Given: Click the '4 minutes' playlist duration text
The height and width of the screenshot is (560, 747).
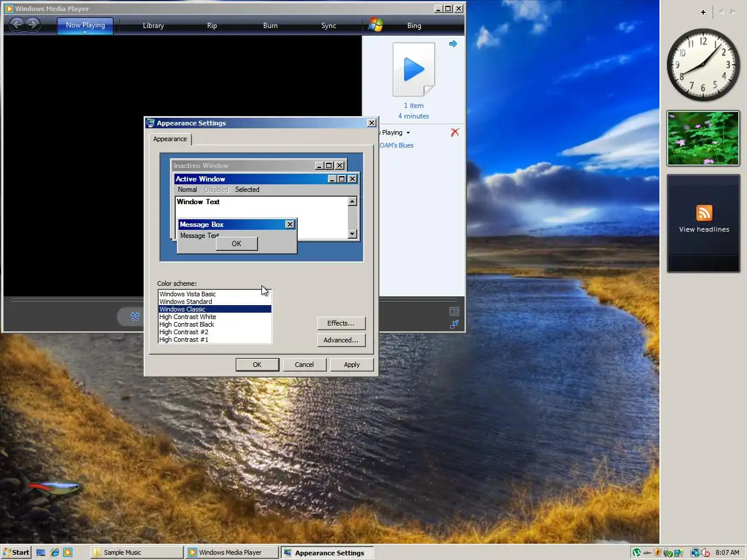Looking at the screenshot, I should tap(414, 116).
